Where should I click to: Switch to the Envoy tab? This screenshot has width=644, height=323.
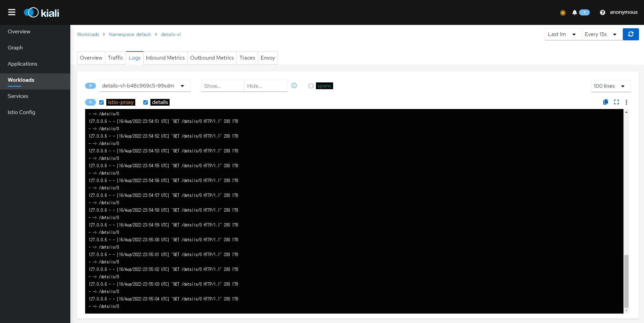pos(267,58)
